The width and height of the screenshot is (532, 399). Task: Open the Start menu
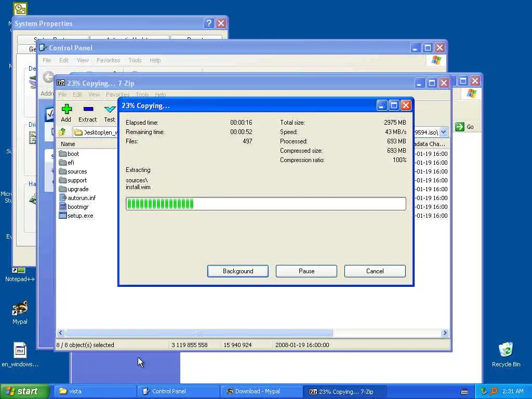tap(25, 391)
